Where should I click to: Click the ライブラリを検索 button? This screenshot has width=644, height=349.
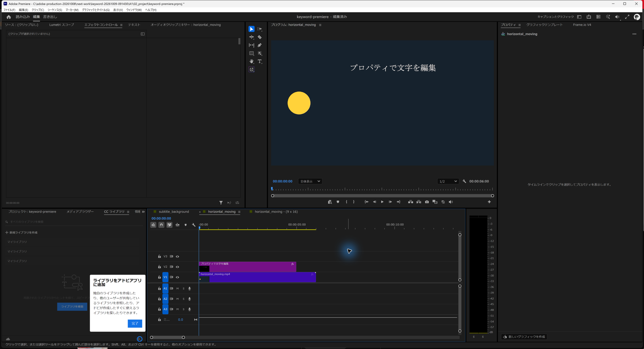[72, 306]
